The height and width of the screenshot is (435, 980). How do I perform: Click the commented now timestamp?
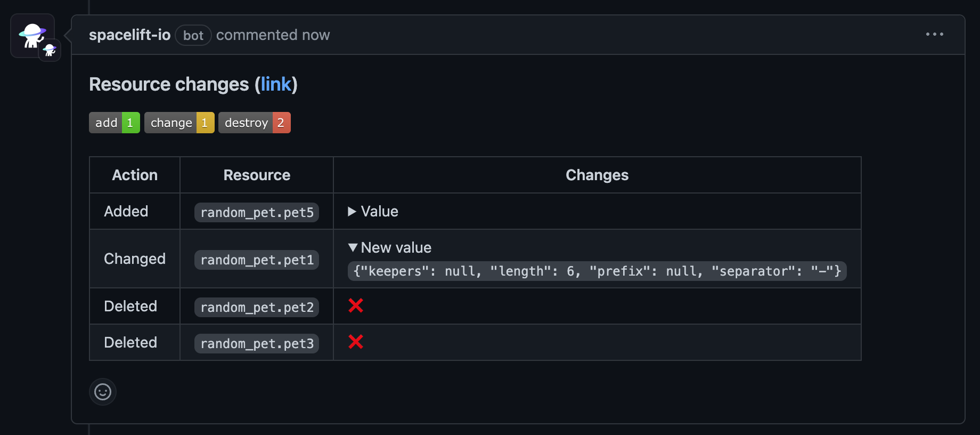[273, 35]
